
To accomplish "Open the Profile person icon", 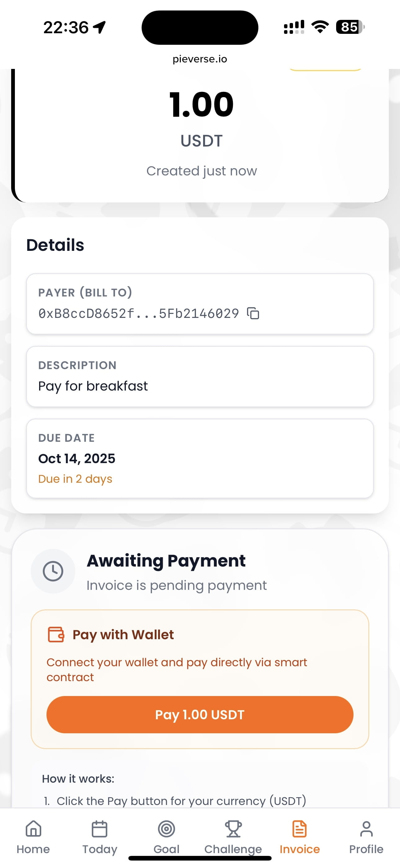I will pyautogui.click(x=366, y=829).
